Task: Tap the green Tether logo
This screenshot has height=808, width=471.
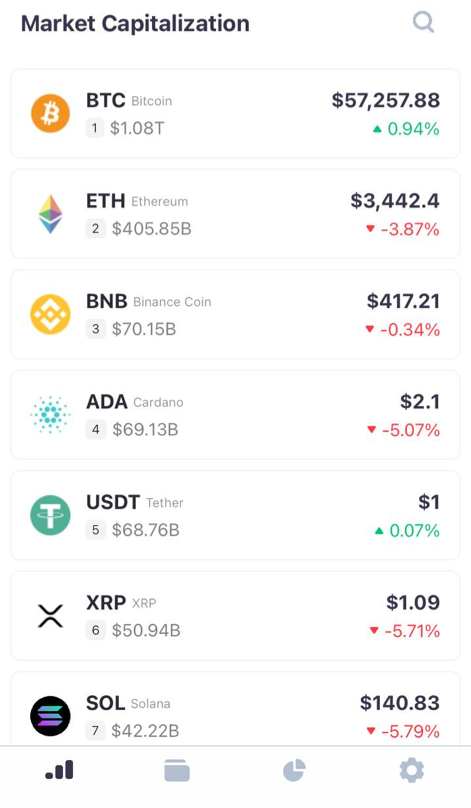Action: coord(51,515)
